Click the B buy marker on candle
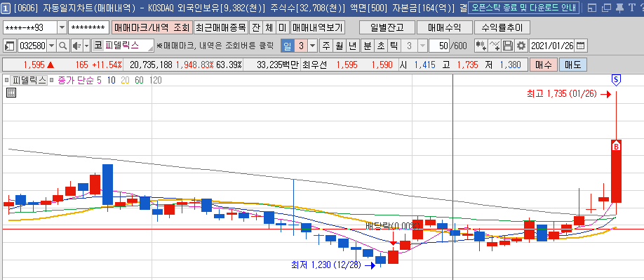 click(616, 146)
